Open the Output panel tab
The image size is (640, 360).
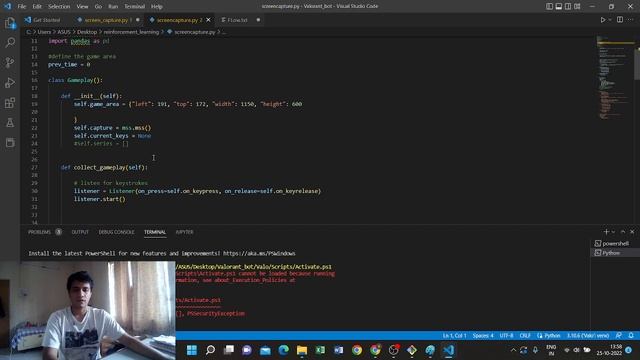tap(80, 232)
